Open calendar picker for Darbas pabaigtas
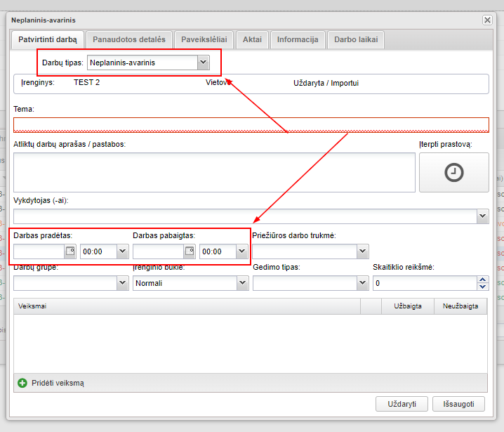 (190, 251)
